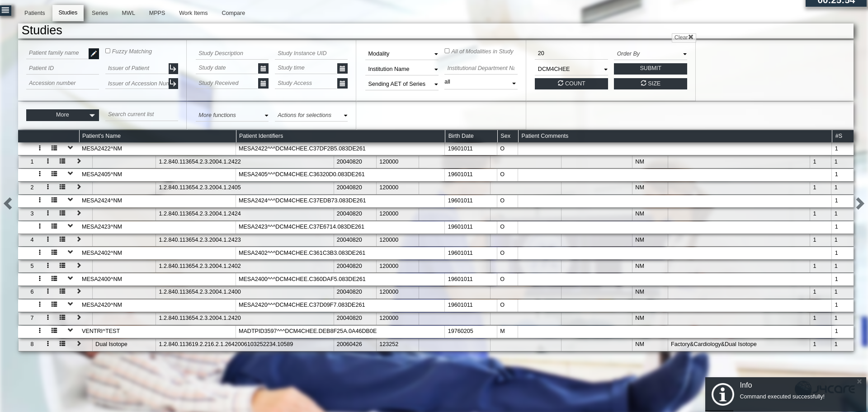Open the hamburger application menu
This screenshot has width=868, height=412.
point(6,10)
